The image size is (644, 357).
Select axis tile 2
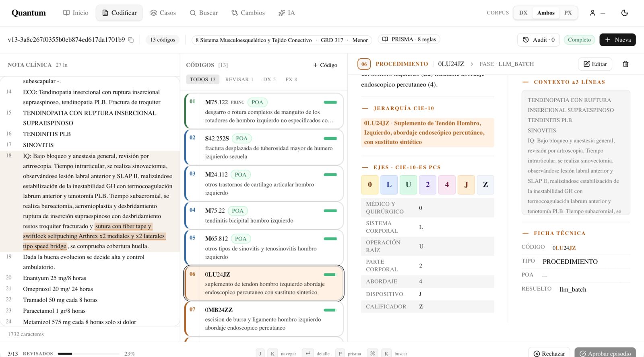point(427,185)
